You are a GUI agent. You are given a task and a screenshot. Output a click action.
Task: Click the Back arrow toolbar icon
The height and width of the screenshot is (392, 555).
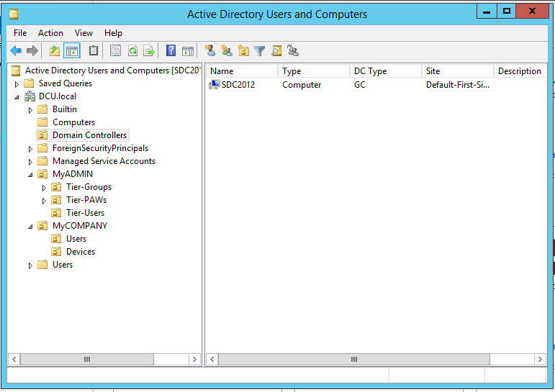(x=15, y=51)
